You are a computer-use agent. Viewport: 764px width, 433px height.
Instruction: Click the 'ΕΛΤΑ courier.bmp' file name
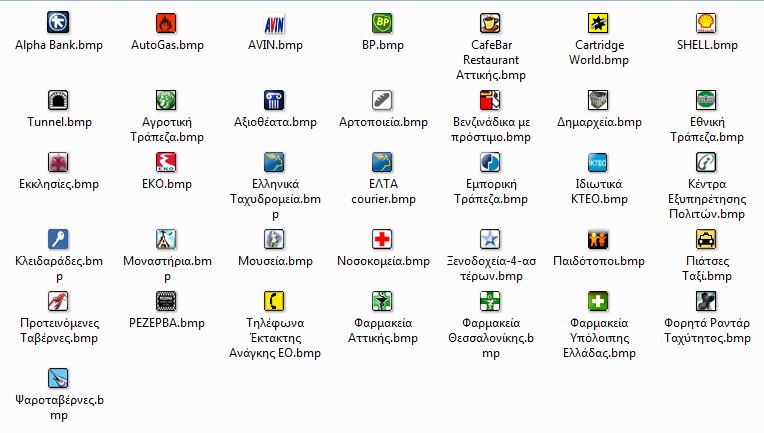point(383,191)
